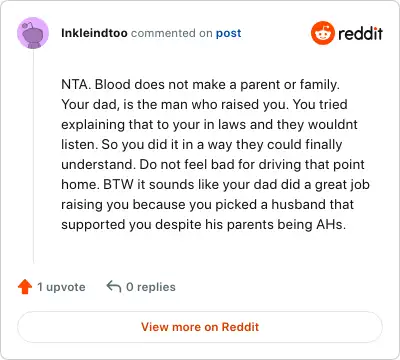
Task: Select the "1 upvote" count label
Action: [61, 287]
